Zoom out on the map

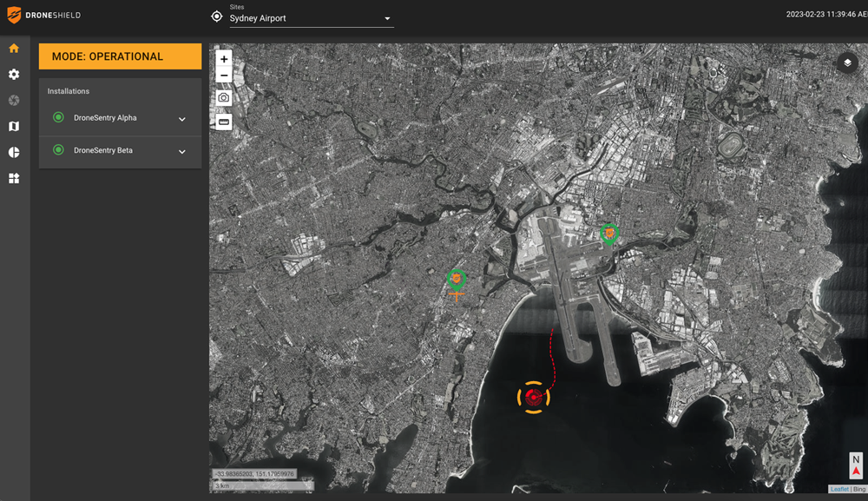(224, 75)
